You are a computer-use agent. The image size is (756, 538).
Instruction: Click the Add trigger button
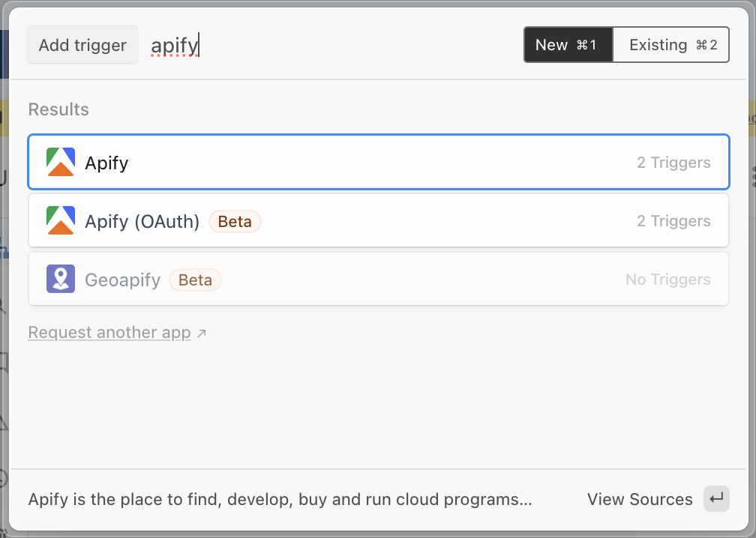[x=82, y=44]
